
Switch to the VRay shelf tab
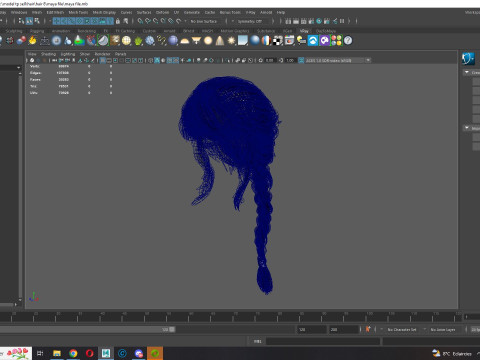(x=304, y=31)
